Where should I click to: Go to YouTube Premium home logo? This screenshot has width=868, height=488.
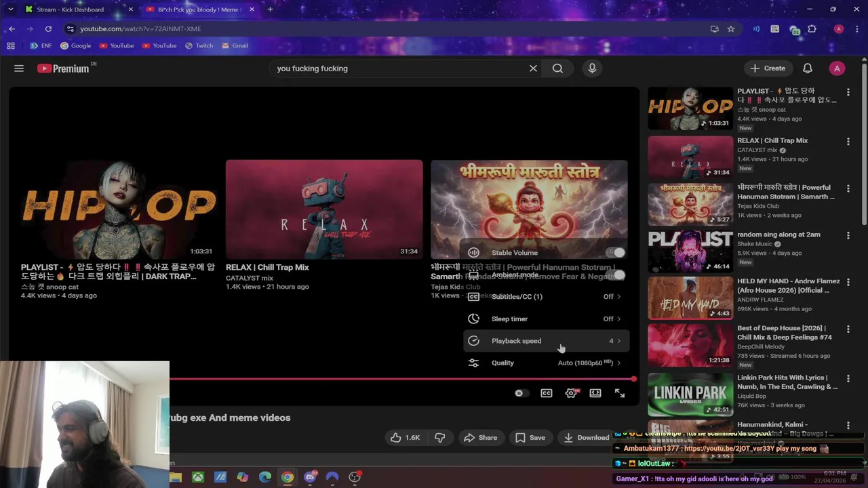click(63, 68)
